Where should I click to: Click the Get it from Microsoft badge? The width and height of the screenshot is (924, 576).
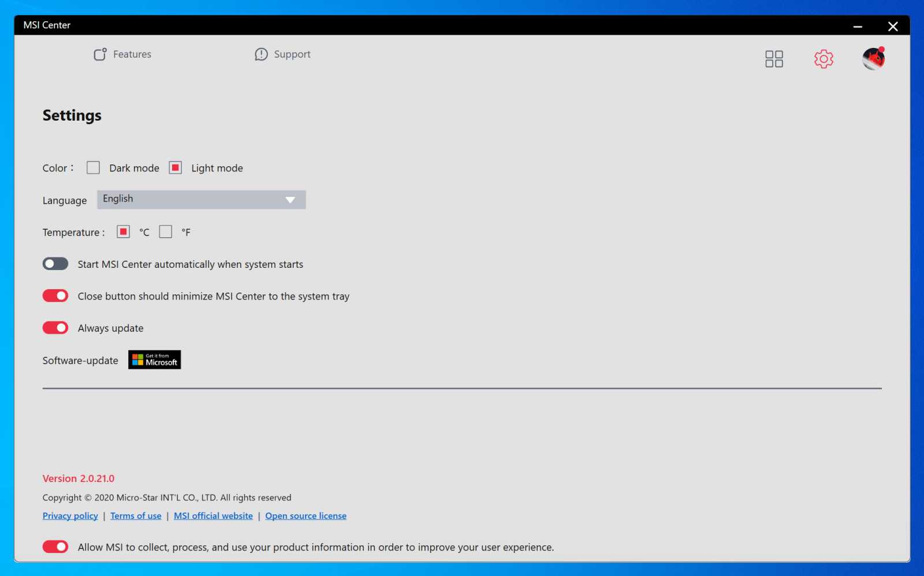click(x=154, y=360)
